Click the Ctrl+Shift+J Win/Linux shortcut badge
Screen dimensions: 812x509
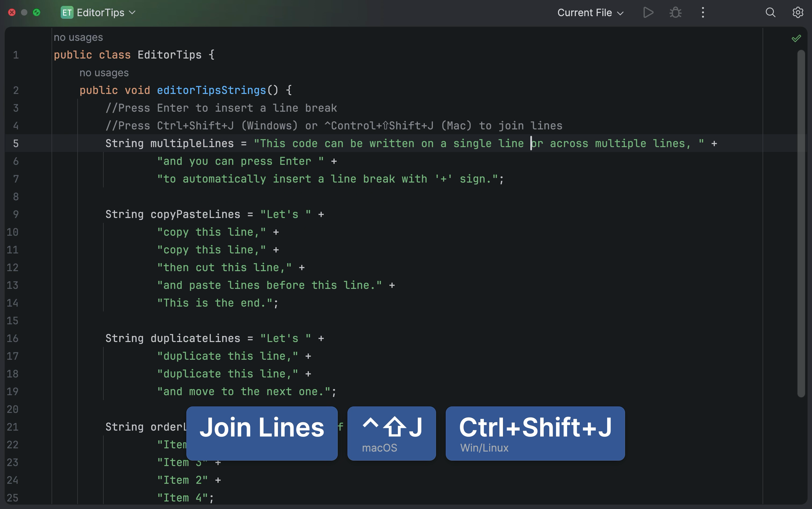(535, 433)
